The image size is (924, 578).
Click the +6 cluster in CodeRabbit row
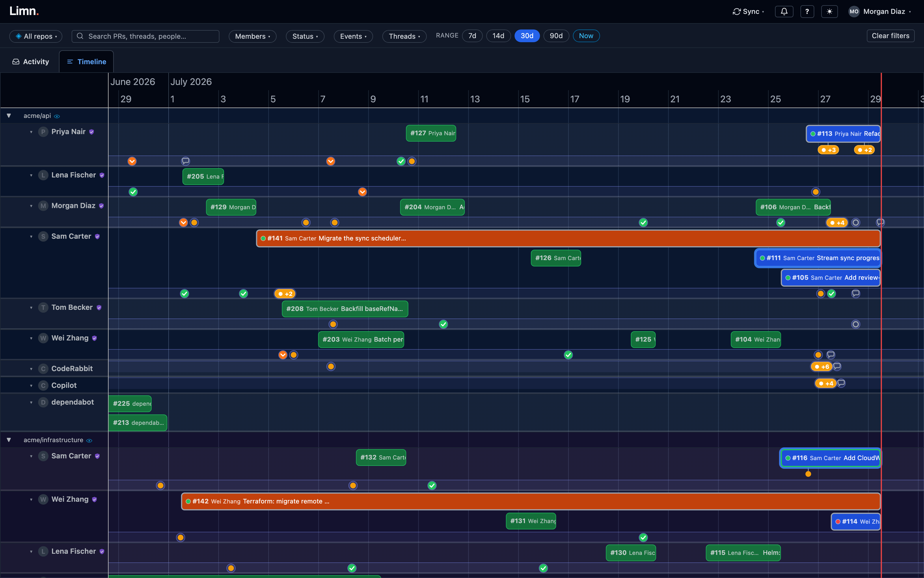[821, 367]
